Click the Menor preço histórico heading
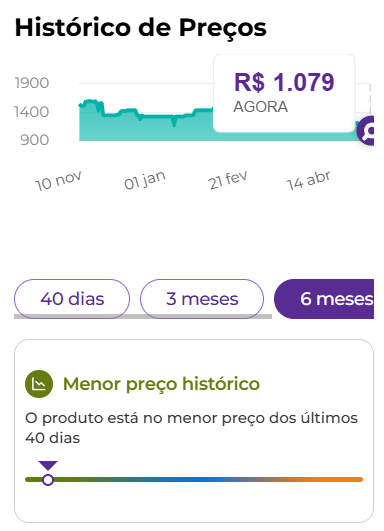384x531 pixels. (161, 384)
